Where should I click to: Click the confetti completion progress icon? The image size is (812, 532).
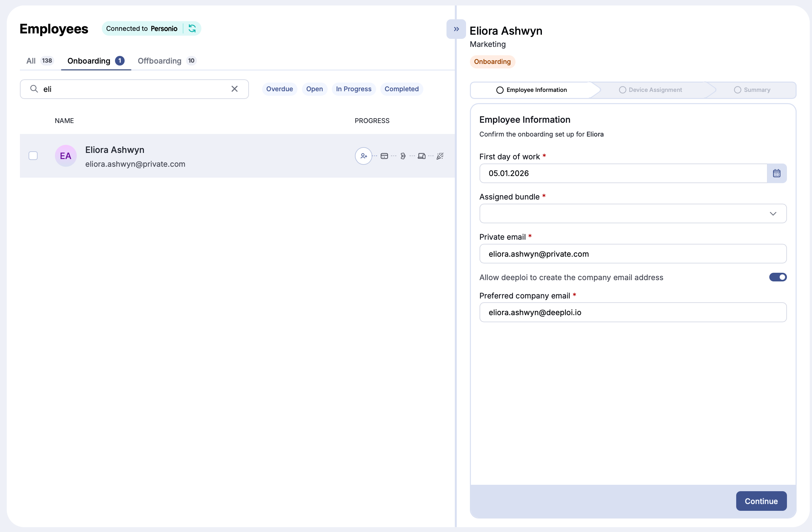[440, 156]
